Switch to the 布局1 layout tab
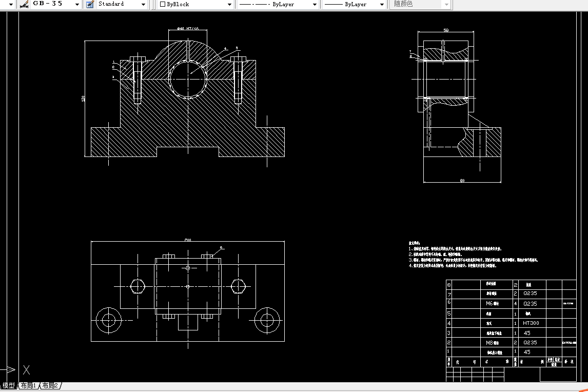 tap(28, 385)
